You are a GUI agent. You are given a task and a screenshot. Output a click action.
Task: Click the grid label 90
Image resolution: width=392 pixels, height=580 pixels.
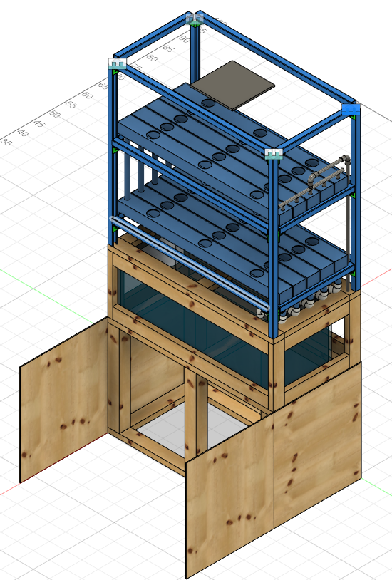pos(184,38)
